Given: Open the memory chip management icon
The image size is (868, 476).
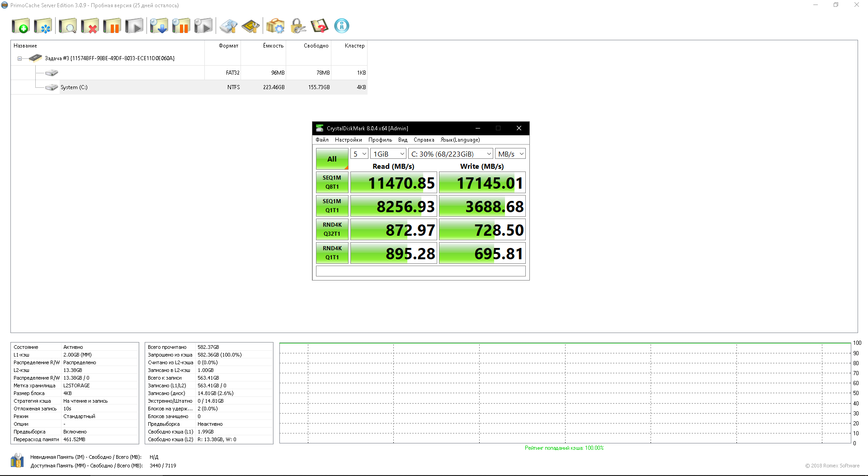Looking at the screenshot, I should point(250,26).
